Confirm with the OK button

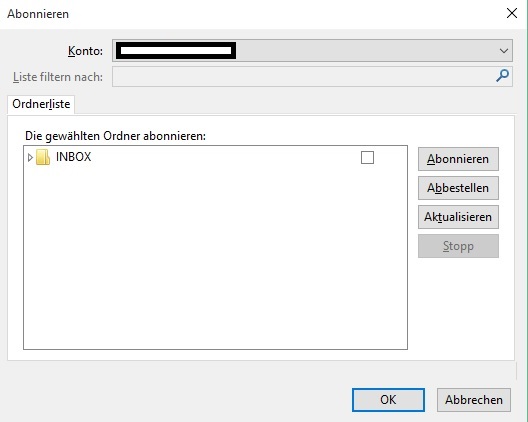coord(388,400)
